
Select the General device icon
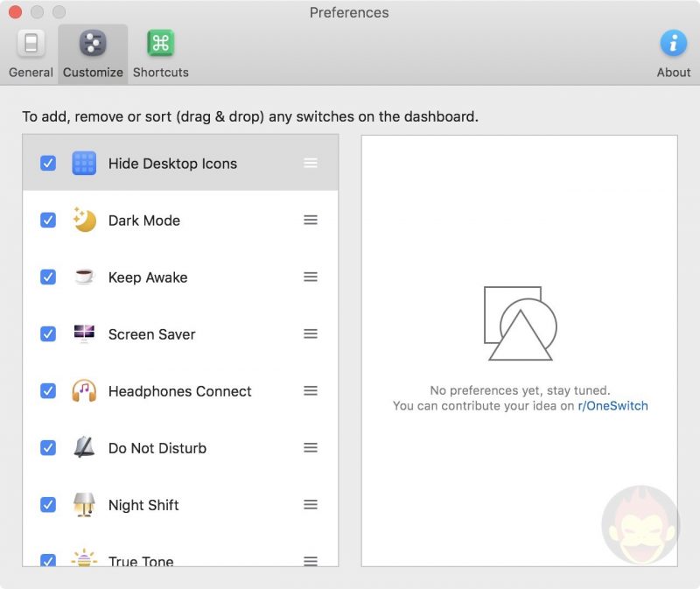(30, 42)
